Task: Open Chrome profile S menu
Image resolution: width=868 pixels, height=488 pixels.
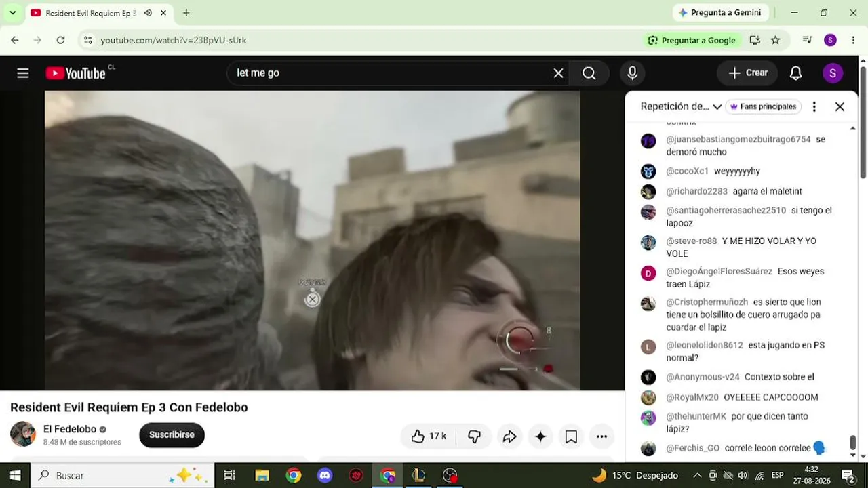Action: 830,40
